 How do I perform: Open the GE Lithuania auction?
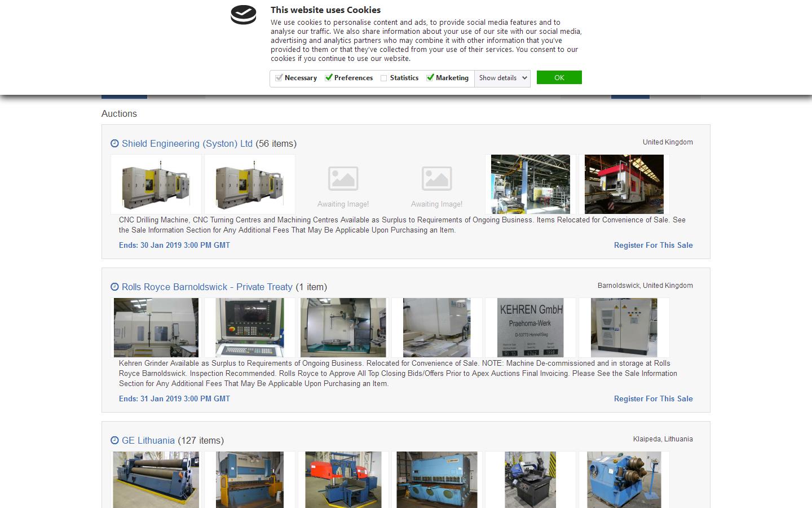click(148, 441)
